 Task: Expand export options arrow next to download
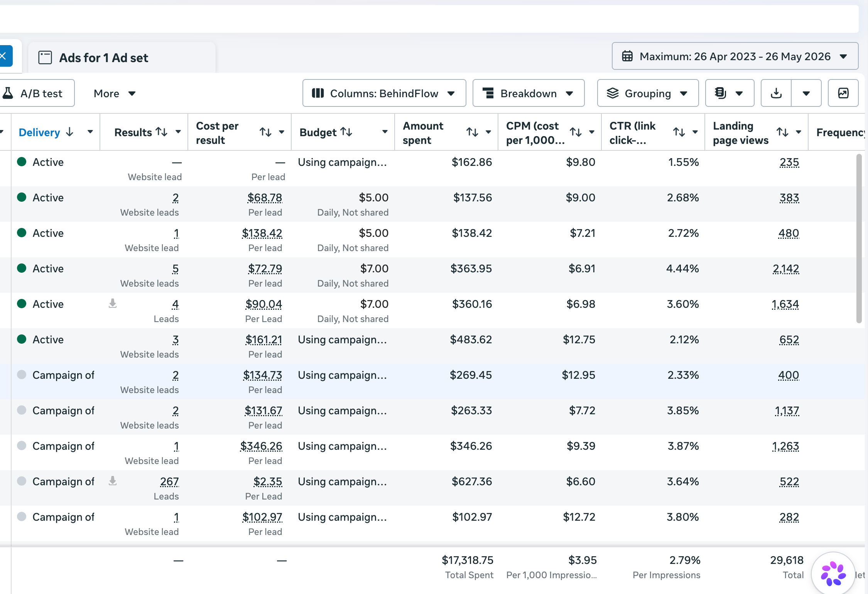click(x=806, y=93)
